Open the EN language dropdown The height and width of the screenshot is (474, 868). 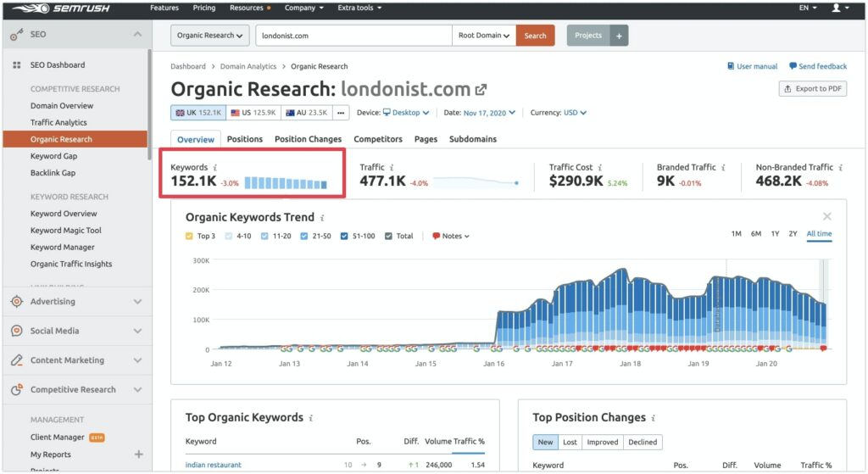point(808,8)
